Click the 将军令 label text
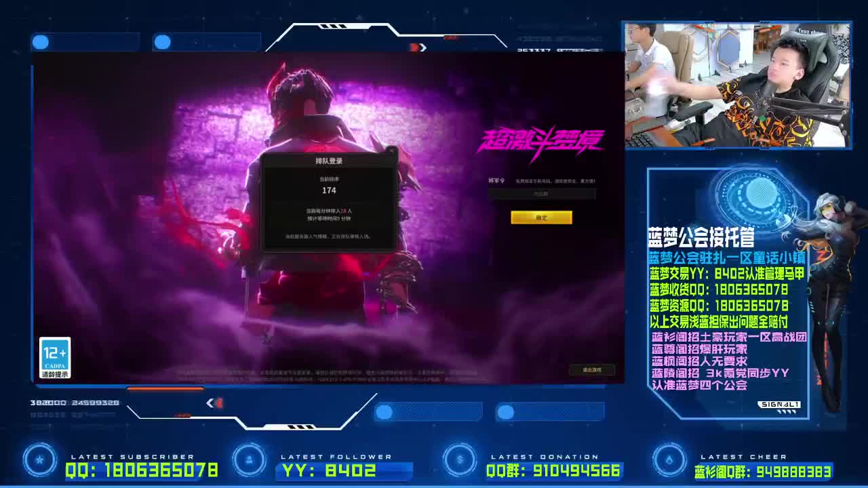Image resolution: width=868 pixels, height=488 pixels. pyautogui.click(x=496, y=181)
